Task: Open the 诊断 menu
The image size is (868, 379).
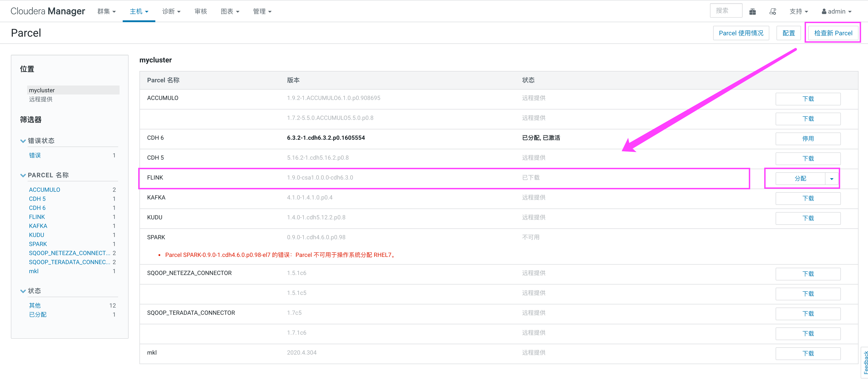Action: pos(171,12)
